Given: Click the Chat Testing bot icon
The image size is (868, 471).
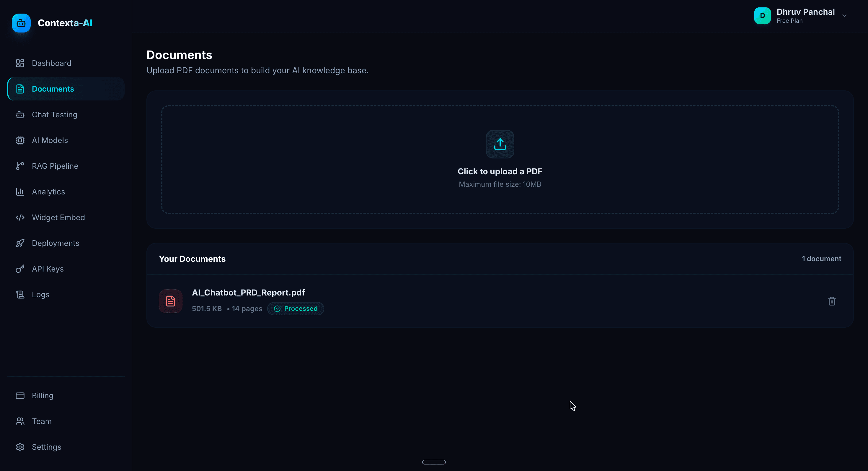Looking at the screenshot, I should click(x=20, y=115).
